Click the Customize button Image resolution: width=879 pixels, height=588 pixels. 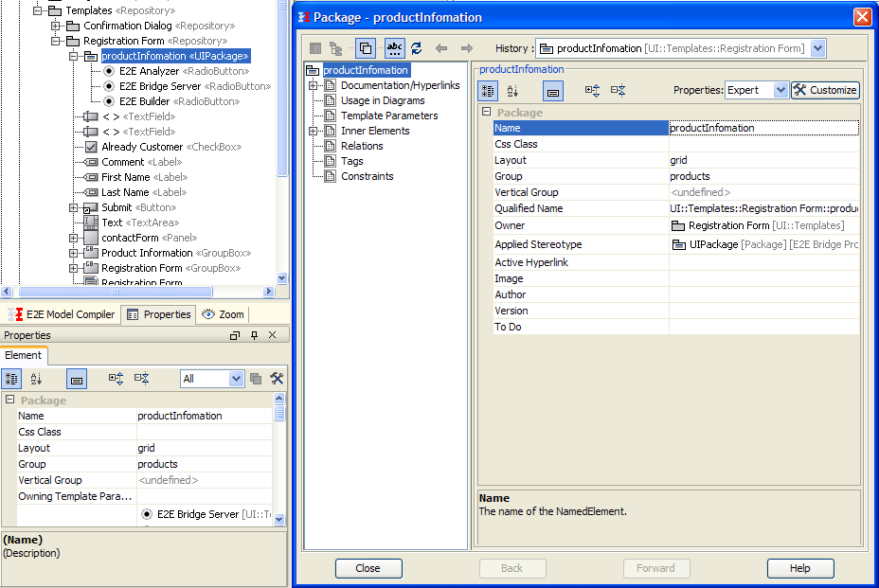click(x=825, y=90)
